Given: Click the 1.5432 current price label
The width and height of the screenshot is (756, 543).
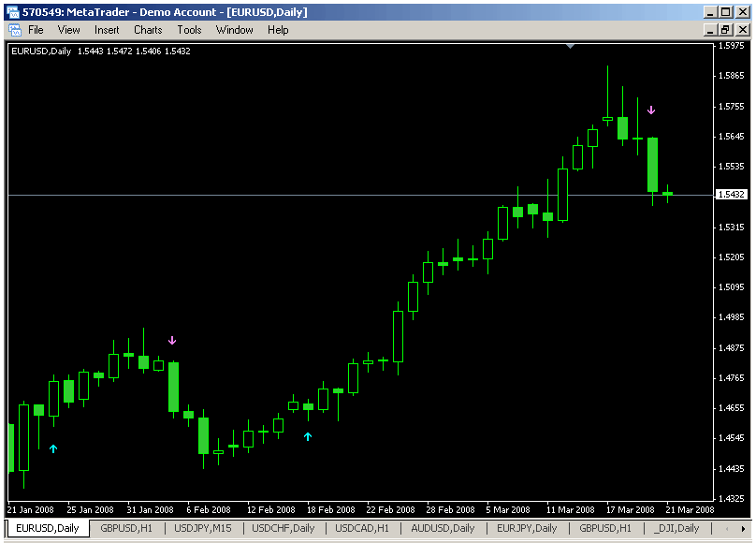Looking at the screenshot, I should point(730,195).
